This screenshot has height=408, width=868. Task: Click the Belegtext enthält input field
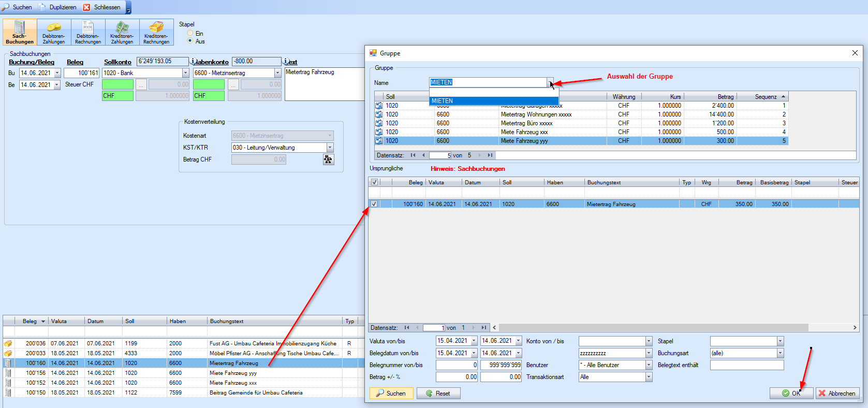746,365
